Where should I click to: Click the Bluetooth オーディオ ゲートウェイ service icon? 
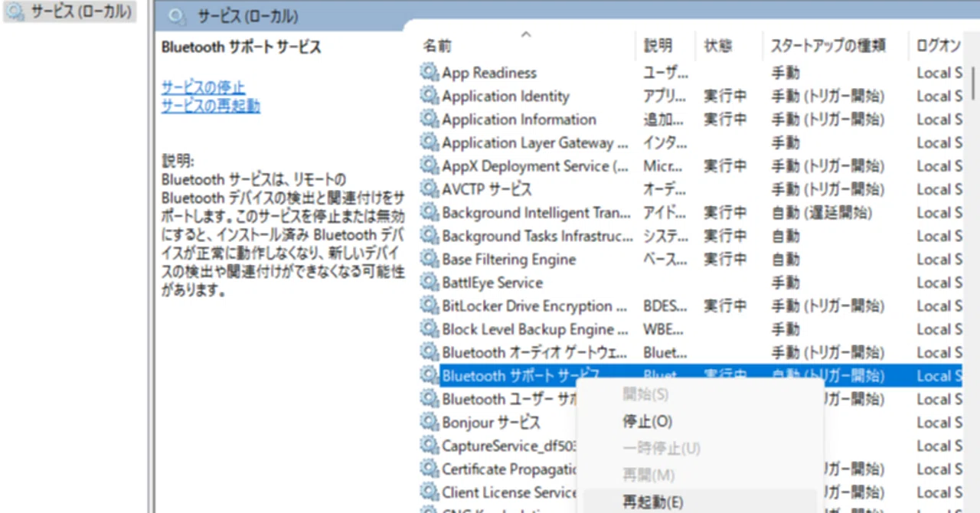(x=429, y=352)
